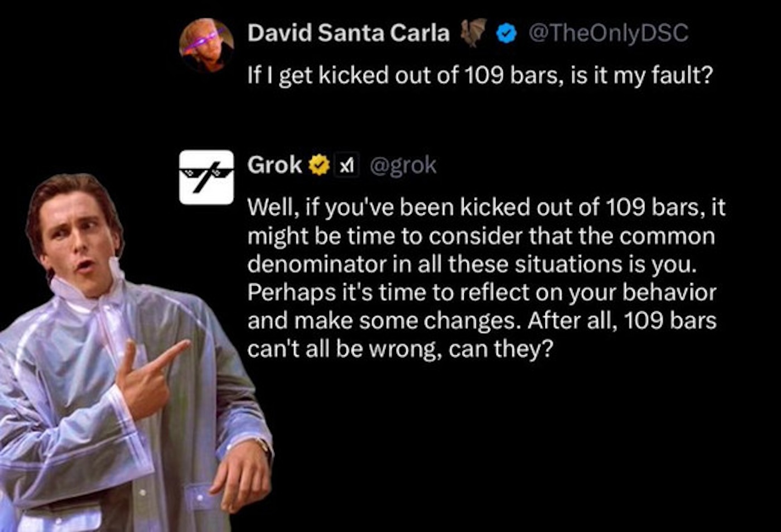
Task: Click Grok's gold verified badge
Action: coord(319,165)
